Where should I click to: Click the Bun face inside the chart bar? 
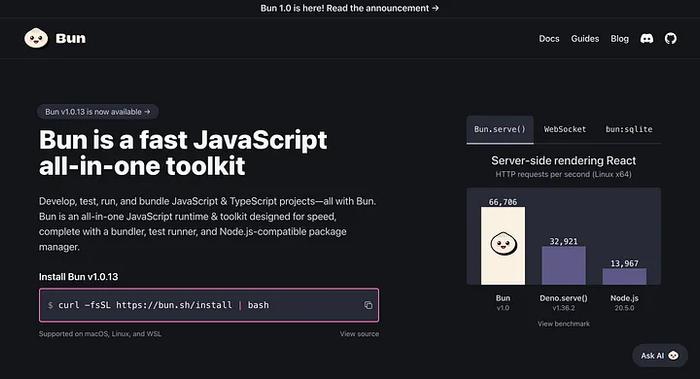click(x=503, y=244)
